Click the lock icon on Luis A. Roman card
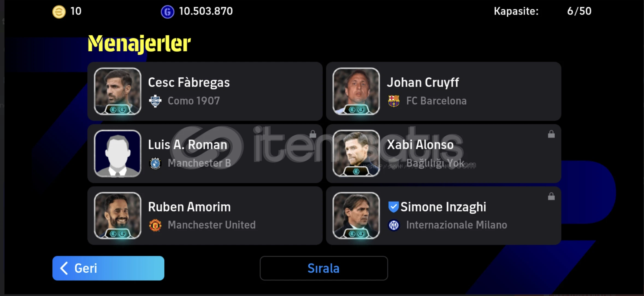Screen dimensions: 644x296 tap(313, 134)
